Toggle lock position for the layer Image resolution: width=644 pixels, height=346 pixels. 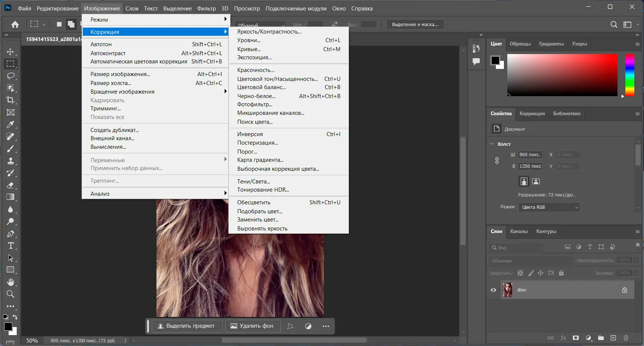coord(541,273)
